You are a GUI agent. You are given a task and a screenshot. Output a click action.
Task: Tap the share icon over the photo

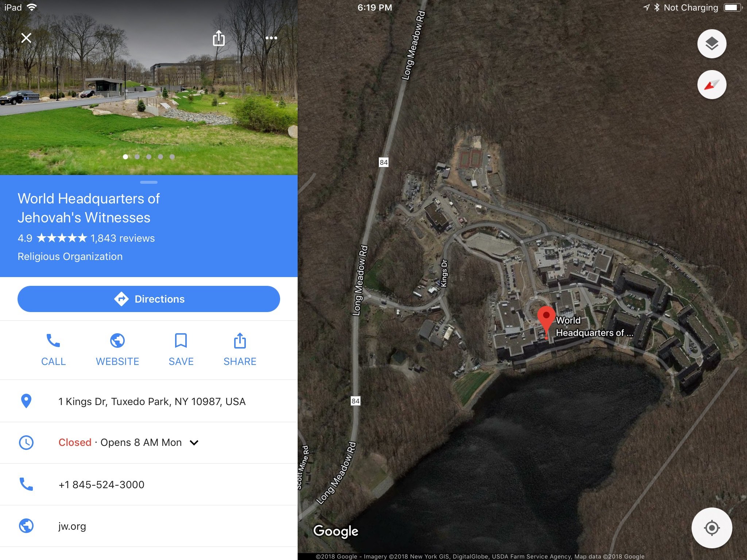218,38
